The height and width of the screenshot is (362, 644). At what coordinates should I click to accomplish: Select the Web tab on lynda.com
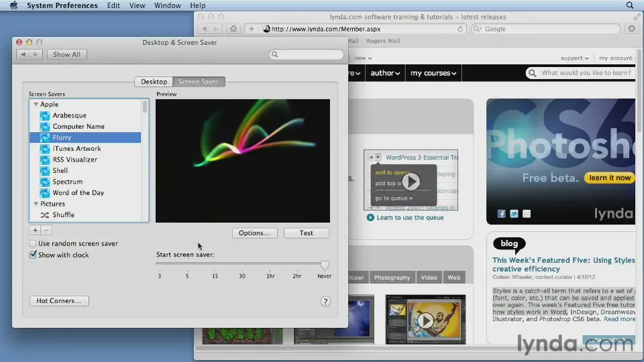(x=454, y=278)
